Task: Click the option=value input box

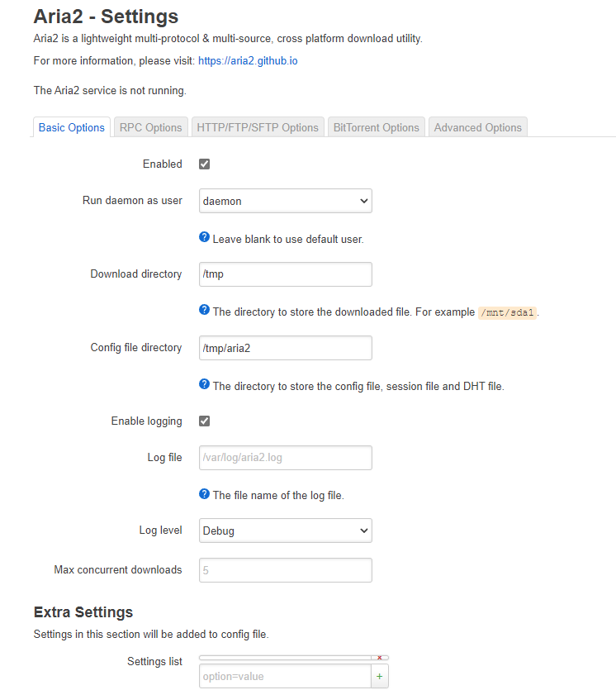Action: click(281, 675)
